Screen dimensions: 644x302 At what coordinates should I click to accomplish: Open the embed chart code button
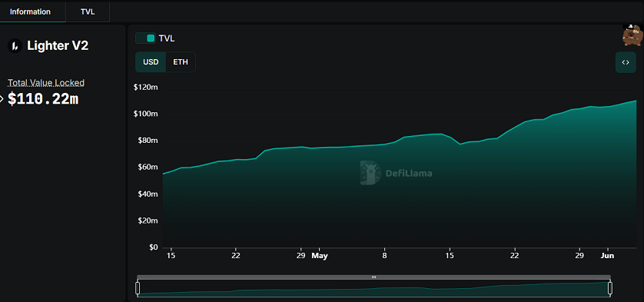click(x=626, y=62)
